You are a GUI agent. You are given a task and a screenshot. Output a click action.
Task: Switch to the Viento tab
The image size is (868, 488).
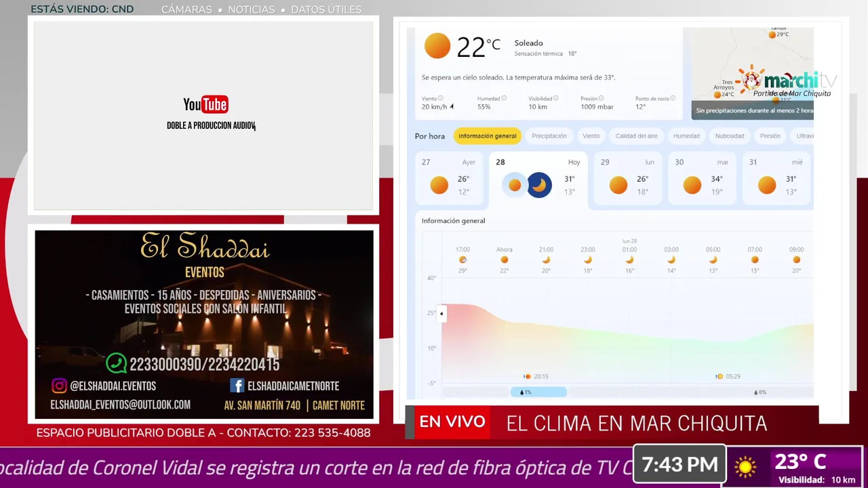pos(591,136)
